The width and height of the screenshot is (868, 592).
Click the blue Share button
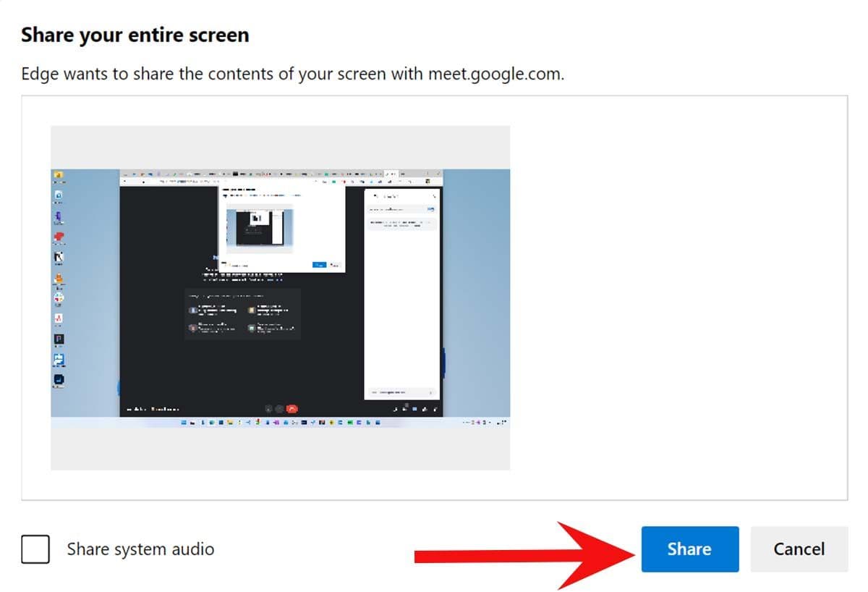[689, 549]
